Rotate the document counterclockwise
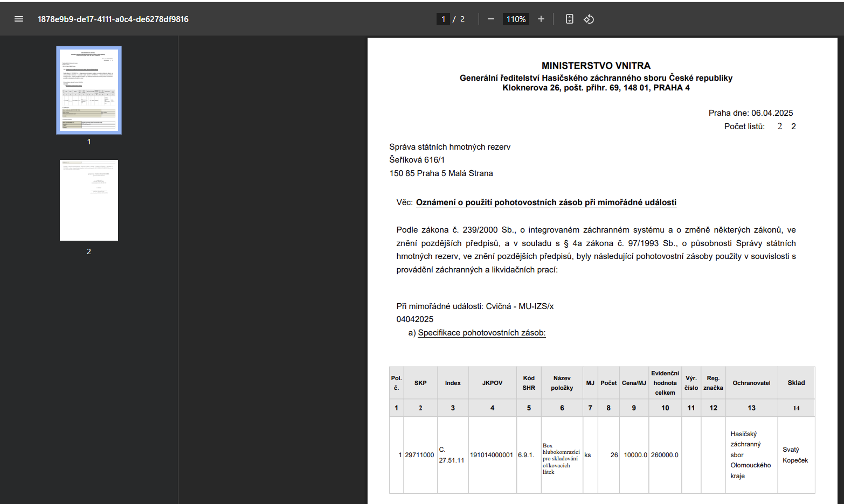Screen dimensions: 844x504 tap(589, 19)
